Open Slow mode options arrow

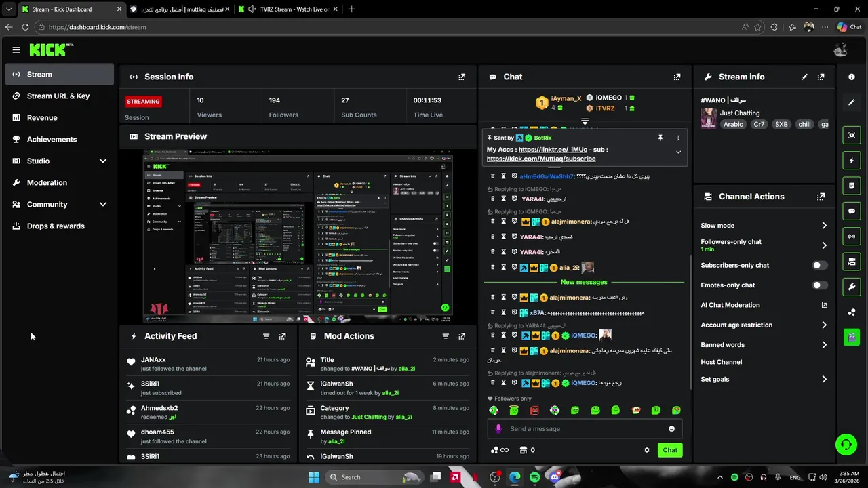pos(825,226)
